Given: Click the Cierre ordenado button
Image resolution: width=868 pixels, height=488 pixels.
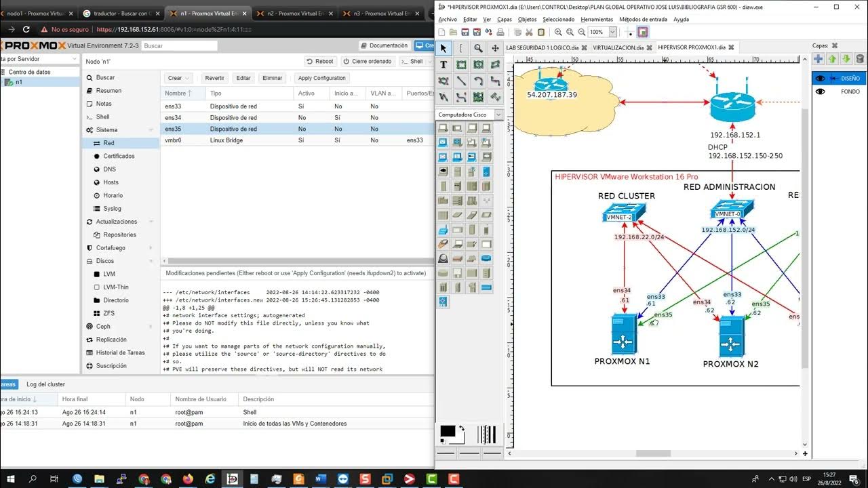Looking at the screenshot, I should coord(368,61).
